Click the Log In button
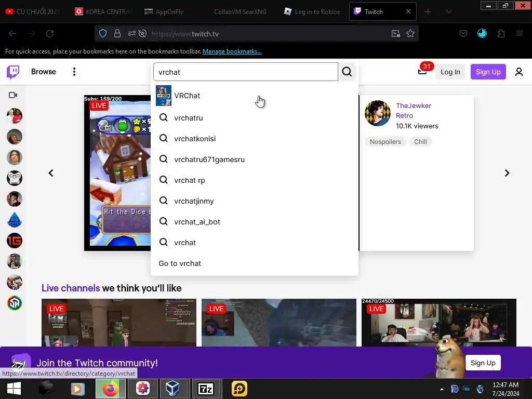The height and width of the screenshot is (399, 532). click(450, 72)
